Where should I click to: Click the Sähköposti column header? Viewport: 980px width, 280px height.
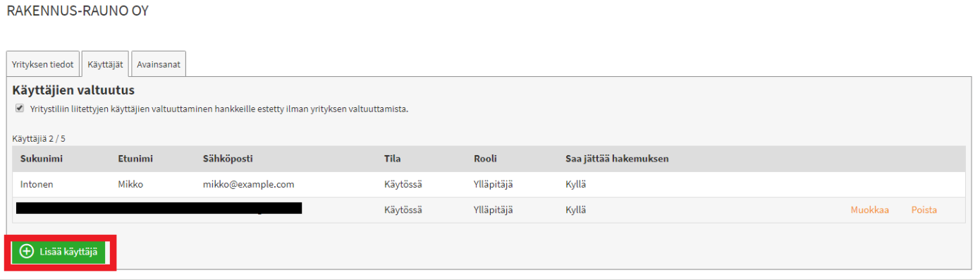(x=228, y=159)
